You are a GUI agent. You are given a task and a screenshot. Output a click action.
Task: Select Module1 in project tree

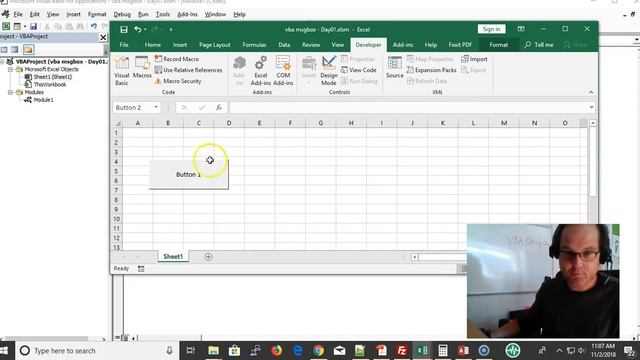tap(39, 100)
